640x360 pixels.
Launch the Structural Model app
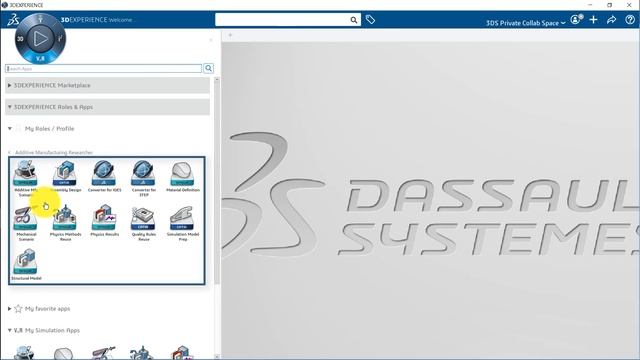(26, 265)
